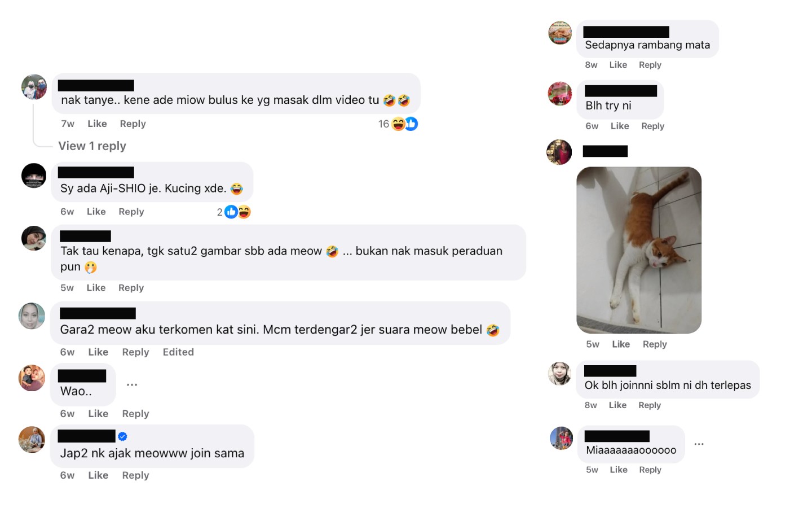Like the cat photo comment
The width and height of the screenshot is (812, 508).
click(x=621, y=344)
